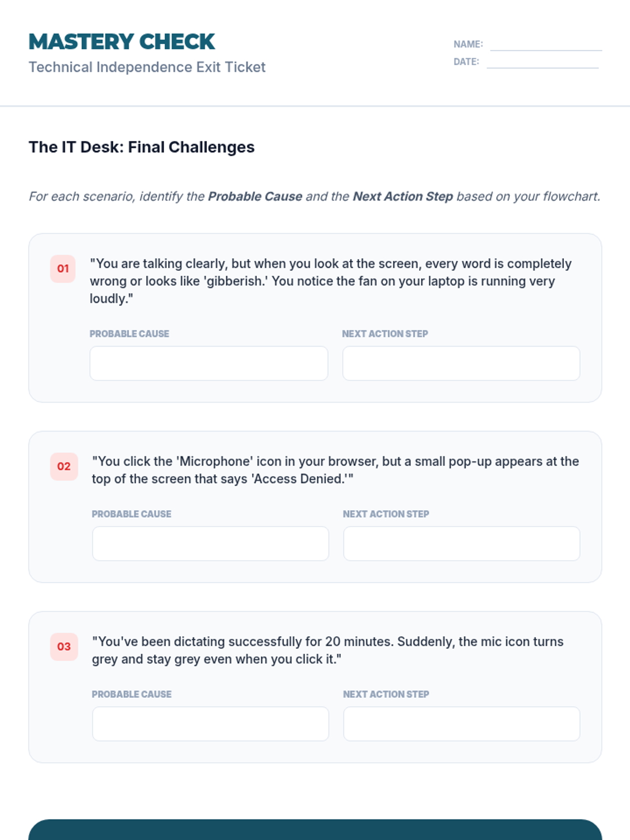The image size is (630, 840).
Task: Click the Technical Independence Exit Ticket subtitle
Action: [x=147, y=67]
